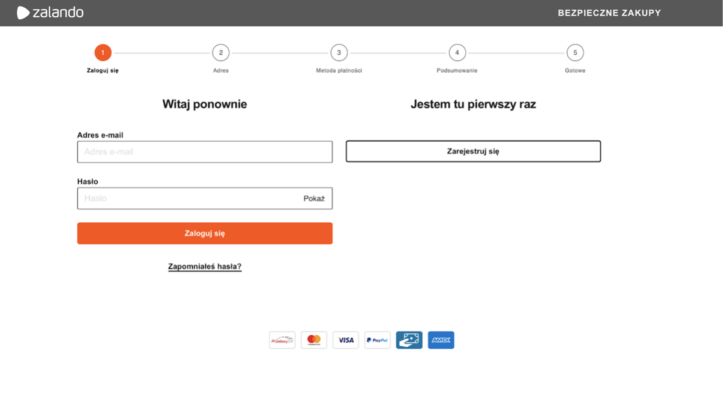The image size is (724, 400).
Task: Click the American Express icon
Action: pyautogui.click(x=441, y=340)
